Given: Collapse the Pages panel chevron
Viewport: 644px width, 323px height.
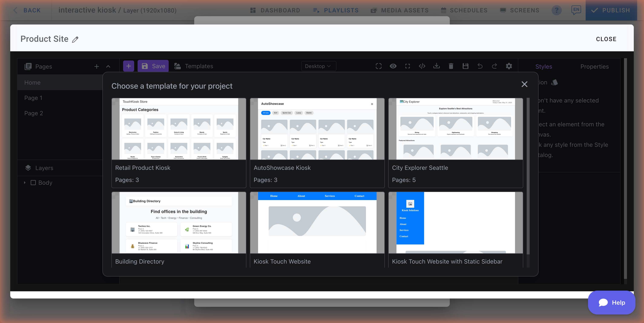Looking at the screenshot, I should point(108,66).
